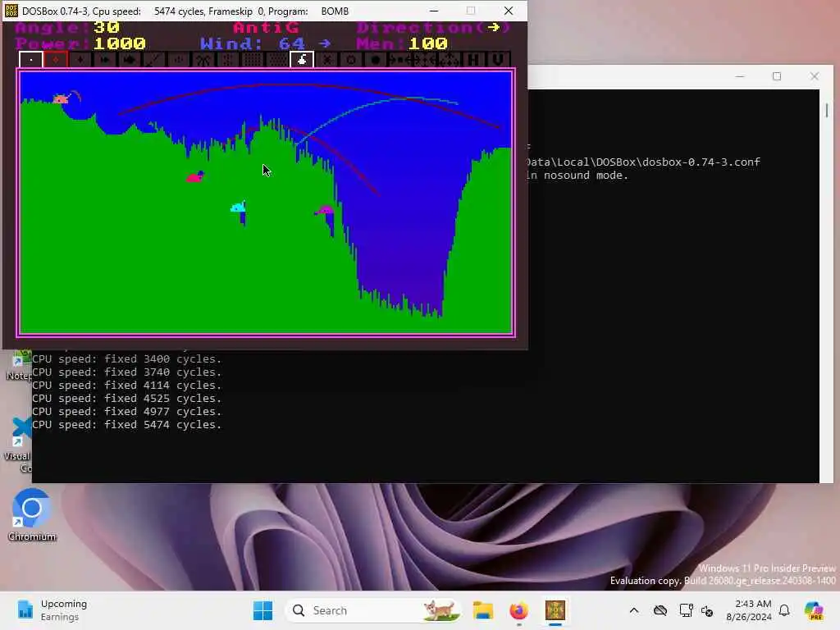Click the DOSBox title bar icon
The height and width of the screenshot is (630, 840).
(11, 11)
